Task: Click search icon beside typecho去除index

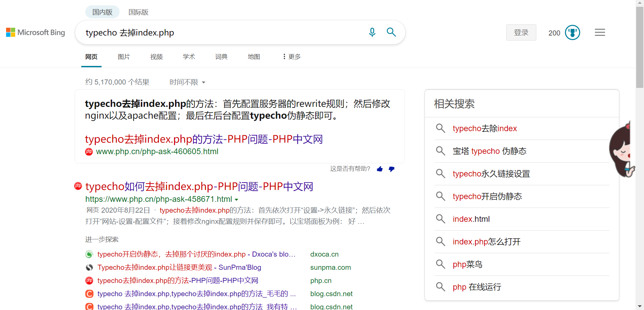Action: point(441,128)
